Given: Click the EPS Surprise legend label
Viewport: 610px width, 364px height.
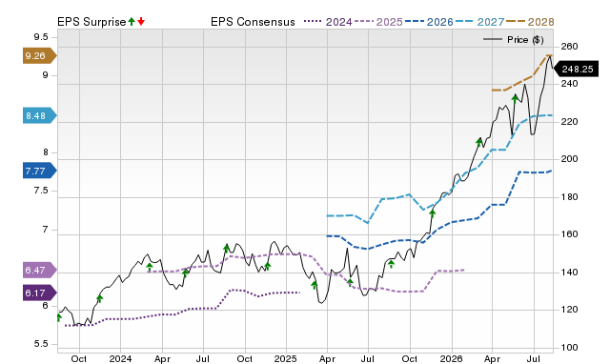Looking at the screenshot, I should tap(91, 22).
